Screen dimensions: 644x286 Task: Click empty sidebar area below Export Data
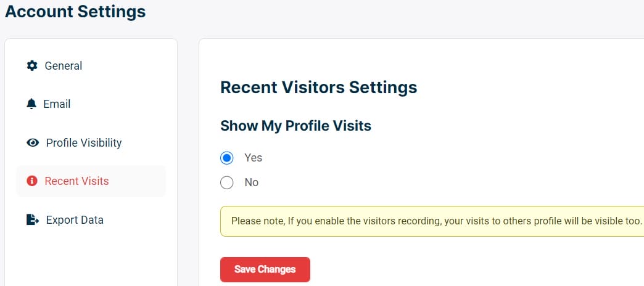pos(91,259)
